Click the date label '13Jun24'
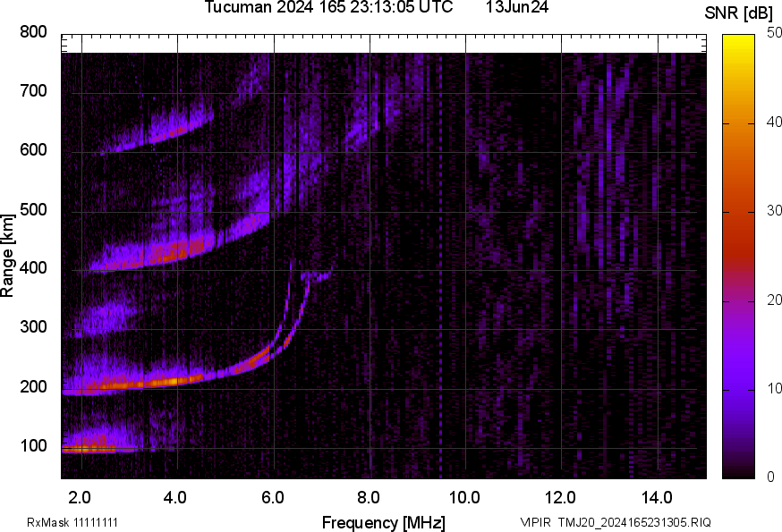 click(x=517, y=7)
